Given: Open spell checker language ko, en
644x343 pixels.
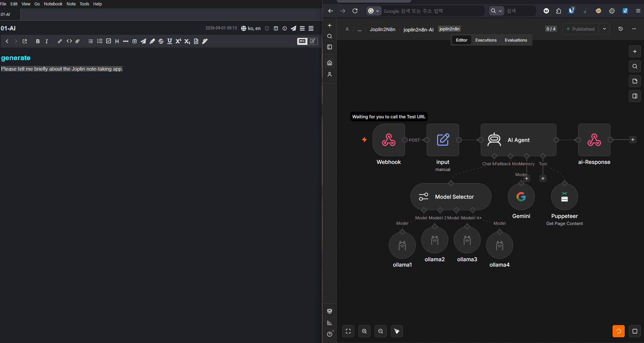Looking at the screenshot, I should coord(251,28).
